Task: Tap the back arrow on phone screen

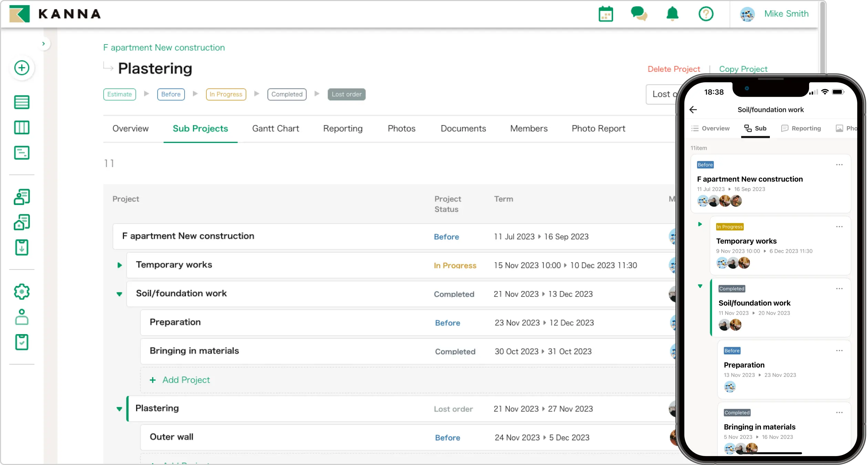Action: (x=693, y=110)
